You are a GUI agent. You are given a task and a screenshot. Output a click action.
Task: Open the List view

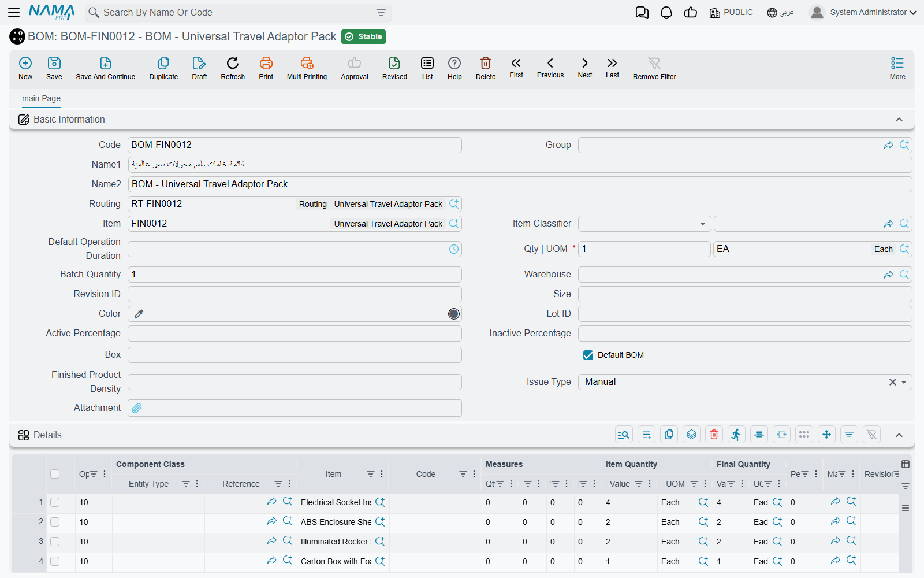tap(427, 68)
